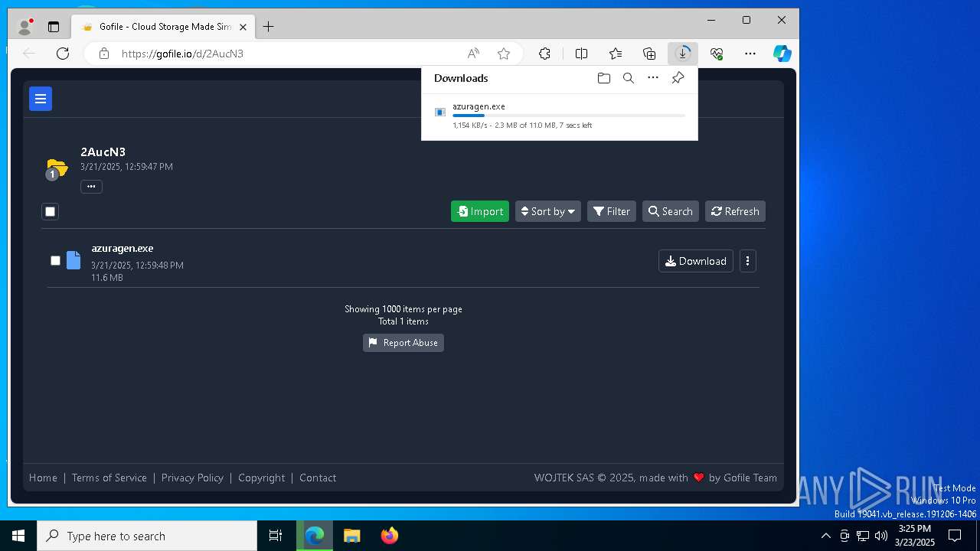Screen dimensions: 980x551
Task: Toggle split screen view
Action: [581, 54]
